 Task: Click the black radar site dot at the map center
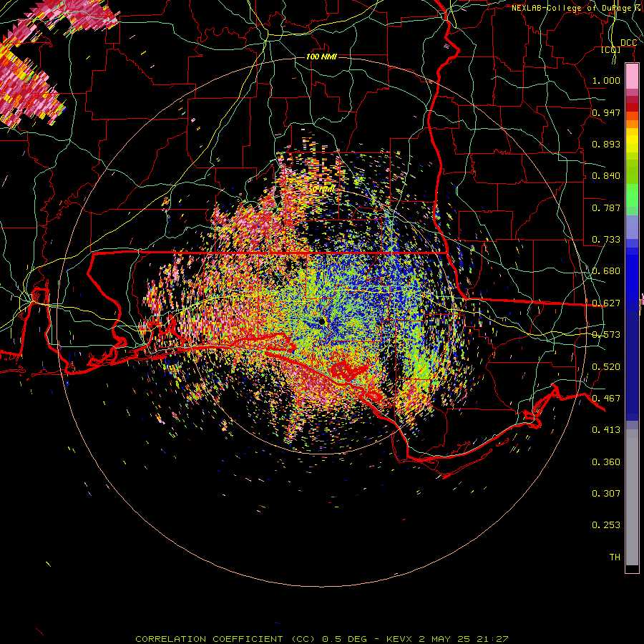click(x=321, y=321)
